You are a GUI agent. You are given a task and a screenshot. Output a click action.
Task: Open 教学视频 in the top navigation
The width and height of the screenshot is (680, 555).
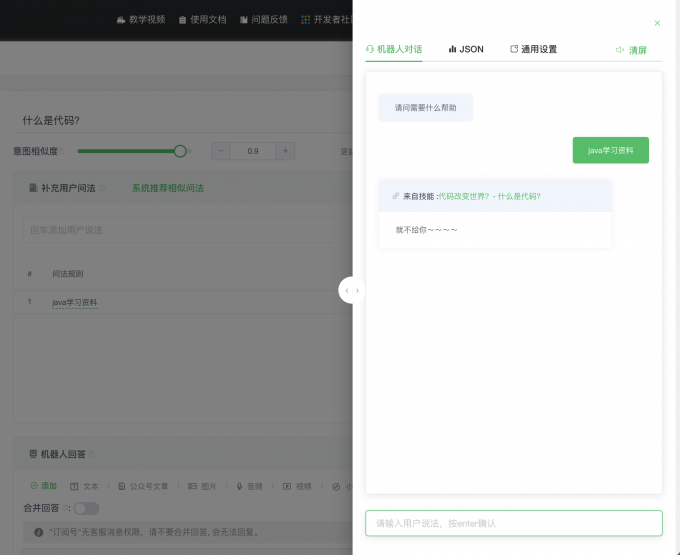click(x=141, y=19)
